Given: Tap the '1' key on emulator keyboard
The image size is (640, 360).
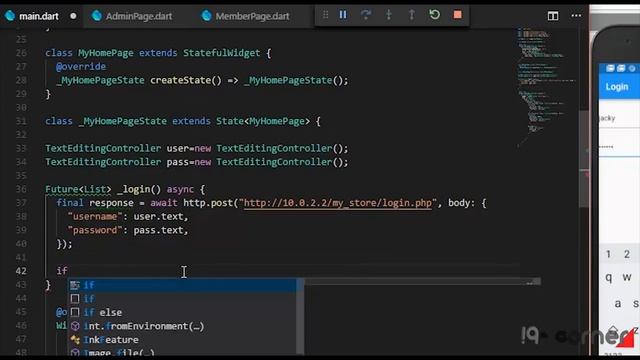Looking at the screenshot, I should pos(608,254).
